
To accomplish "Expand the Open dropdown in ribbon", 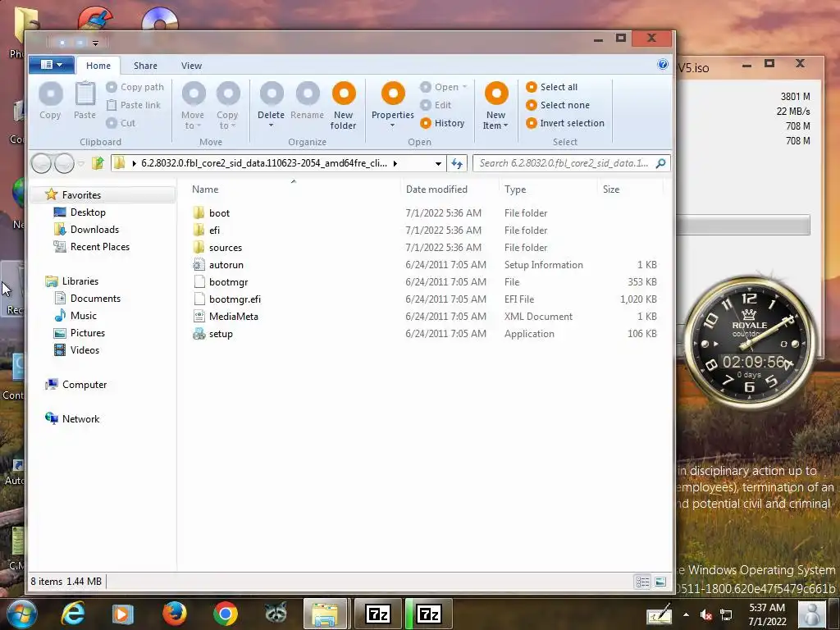I will [444, 87].
